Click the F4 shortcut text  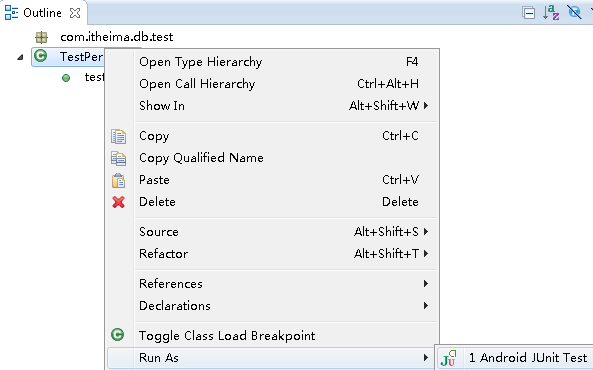tap(412, 62)
